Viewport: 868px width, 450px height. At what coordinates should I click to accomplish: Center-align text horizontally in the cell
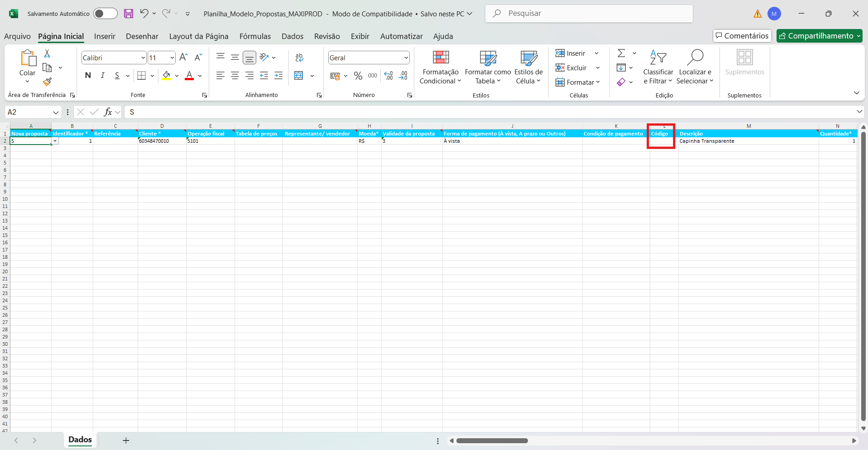[x=235, y=76]
